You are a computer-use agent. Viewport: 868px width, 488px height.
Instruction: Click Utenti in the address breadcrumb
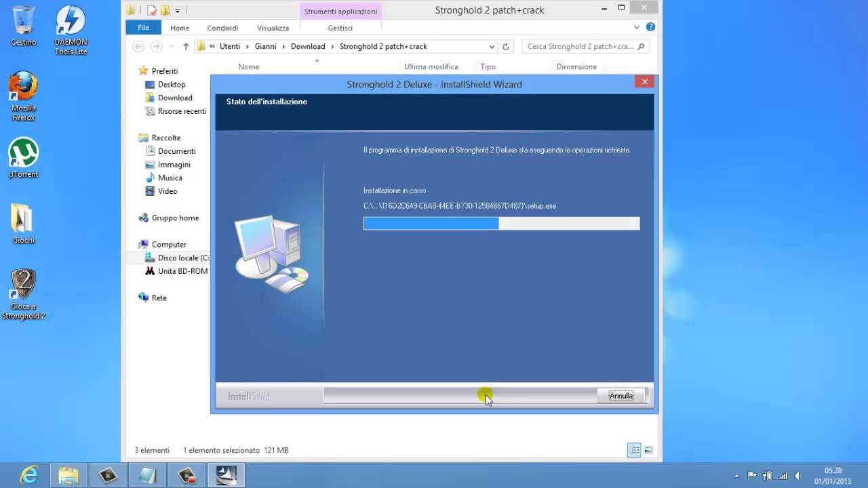[x=230, y=47]
